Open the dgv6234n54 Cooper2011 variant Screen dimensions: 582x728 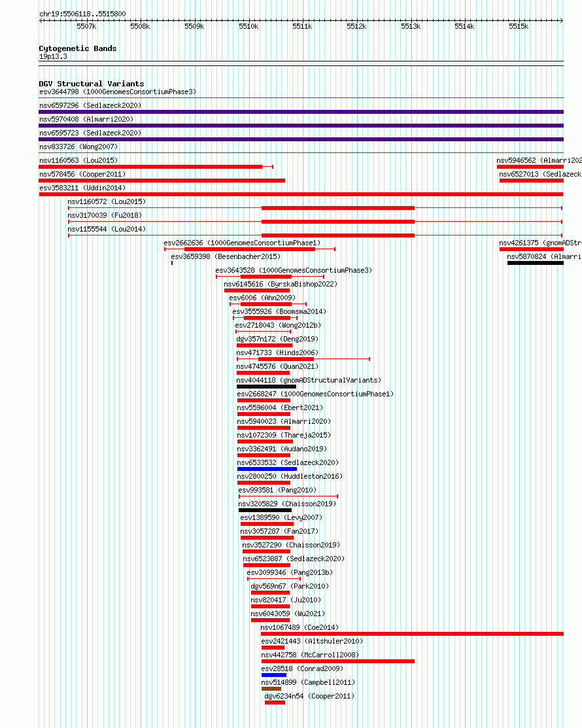309,697
